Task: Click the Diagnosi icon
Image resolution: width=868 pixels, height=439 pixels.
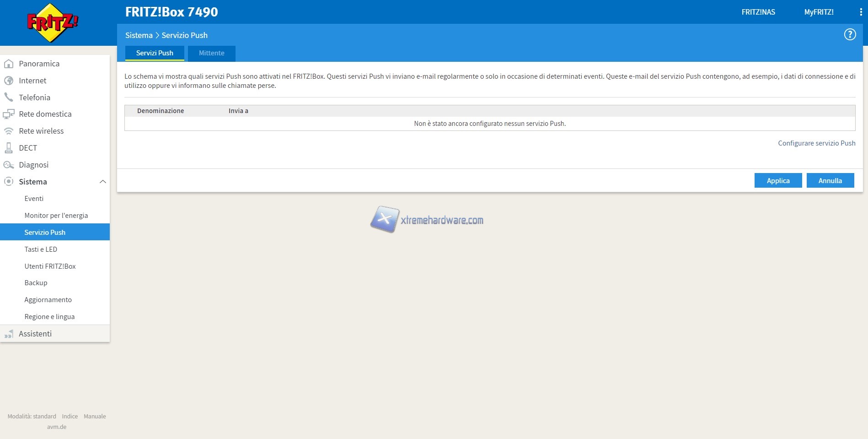Action: point(9,165)
